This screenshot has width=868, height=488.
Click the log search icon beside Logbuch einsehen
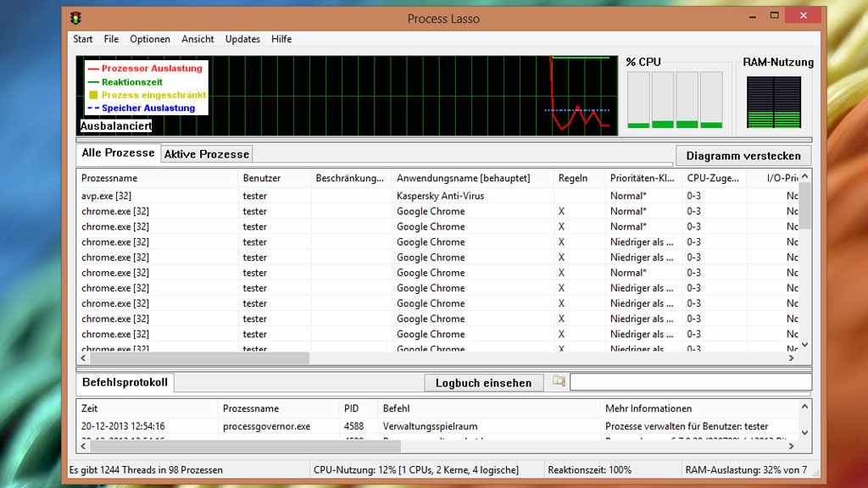[559, 382]
